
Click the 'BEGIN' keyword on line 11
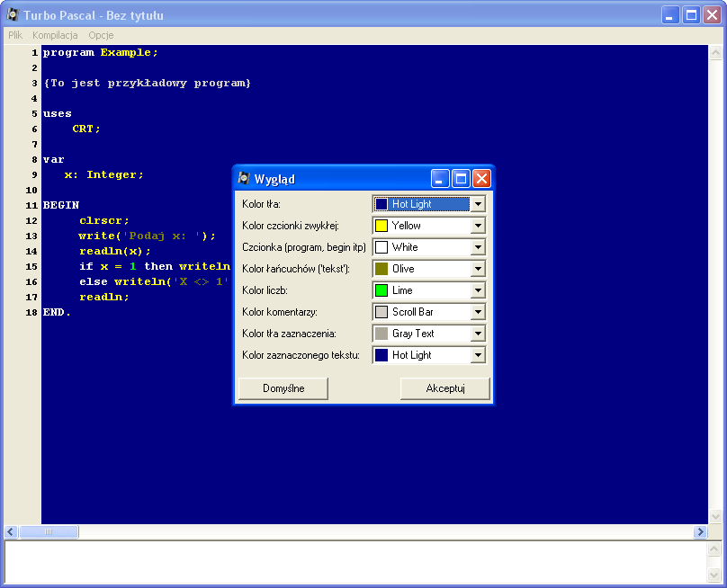tap(61, 205)
